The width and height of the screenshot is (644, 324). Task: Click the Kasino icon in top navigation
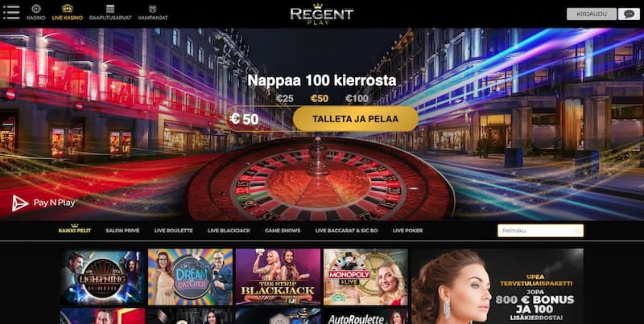pyautogui.click(x=36, y=8)
